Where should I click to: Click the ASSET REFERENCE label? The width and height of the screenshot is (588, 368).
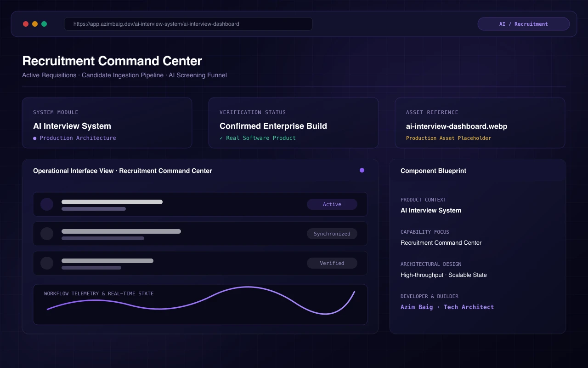tap(432, 112)
